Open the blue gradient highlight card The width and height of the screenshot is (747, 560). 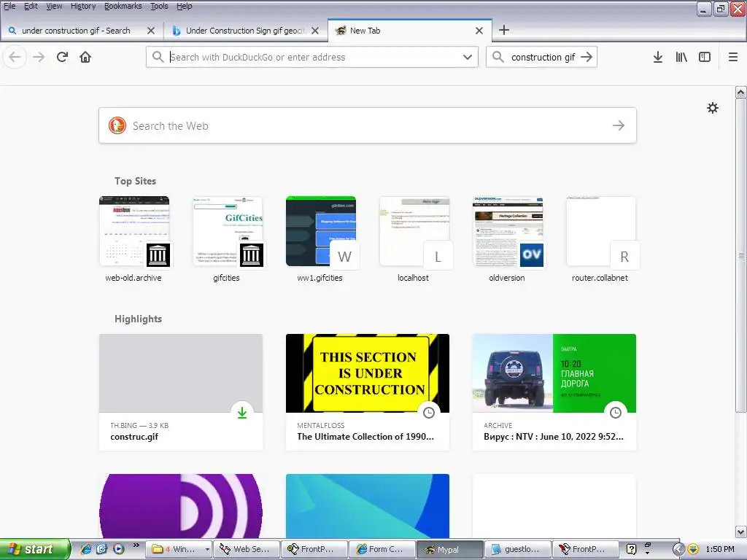(x=368, y=506)
